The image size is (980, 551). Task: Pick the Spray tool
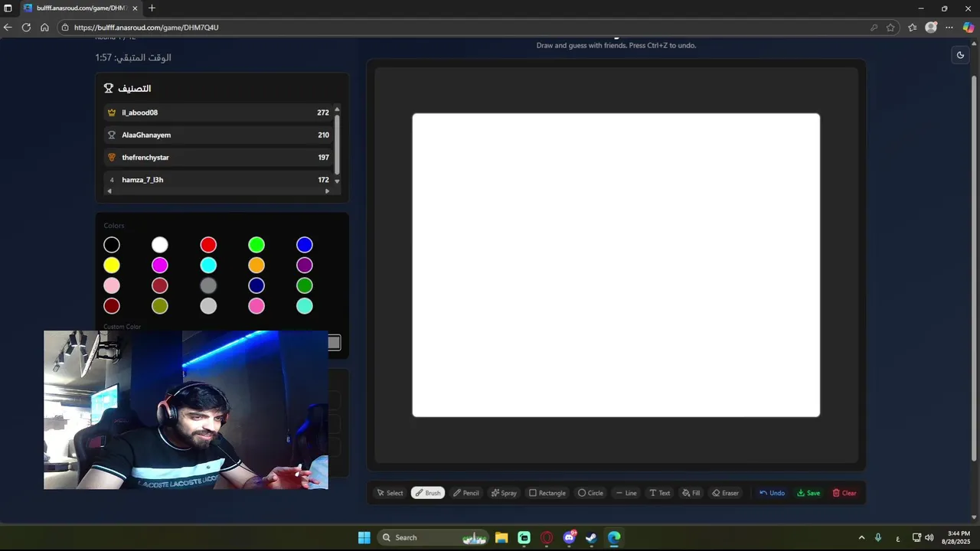pos(504,493)
